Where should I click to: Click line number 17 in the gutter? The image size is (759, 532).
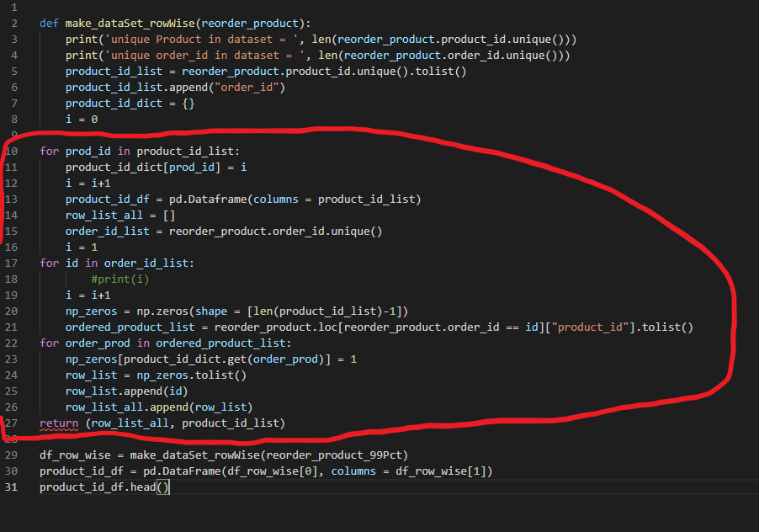click(x=11, y=263)
